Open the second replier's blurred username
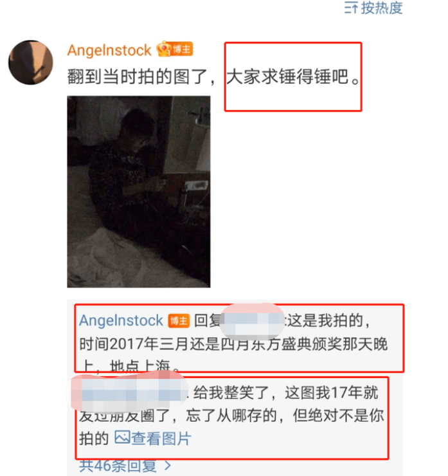 click(129, 393)
